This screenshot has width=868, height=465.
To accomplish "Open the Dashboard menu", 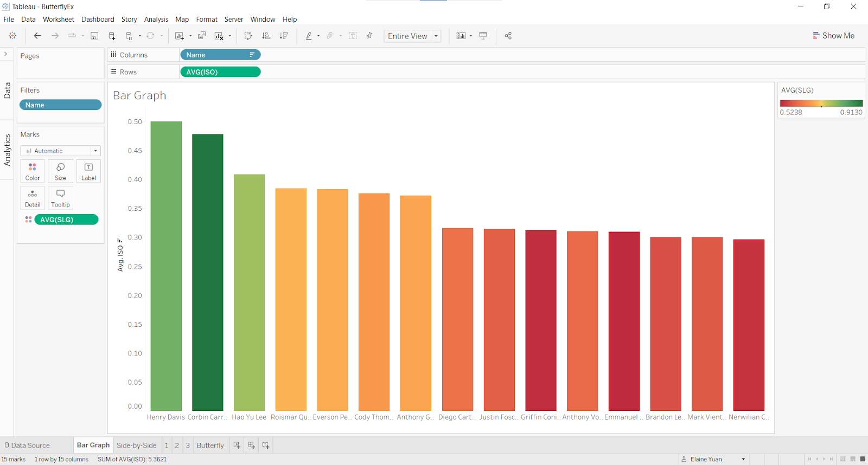I will pyautogui.click(x=98, y=19).
